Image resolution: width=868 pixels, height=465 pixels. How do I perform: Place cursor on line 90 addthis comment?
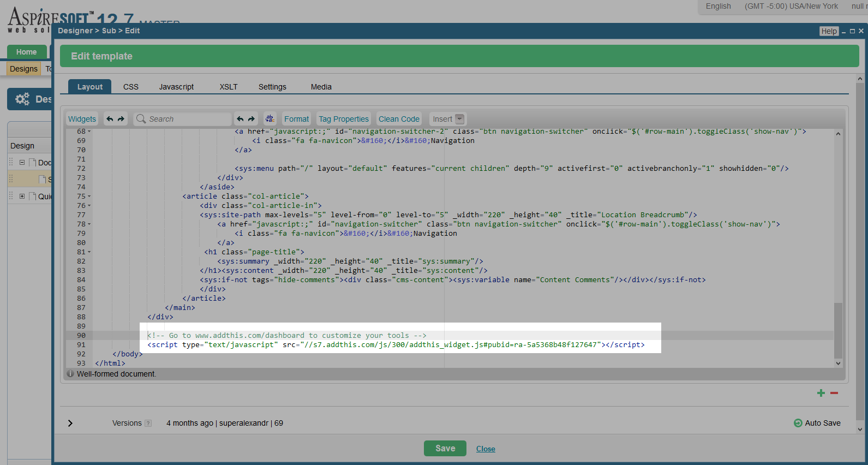287,336
